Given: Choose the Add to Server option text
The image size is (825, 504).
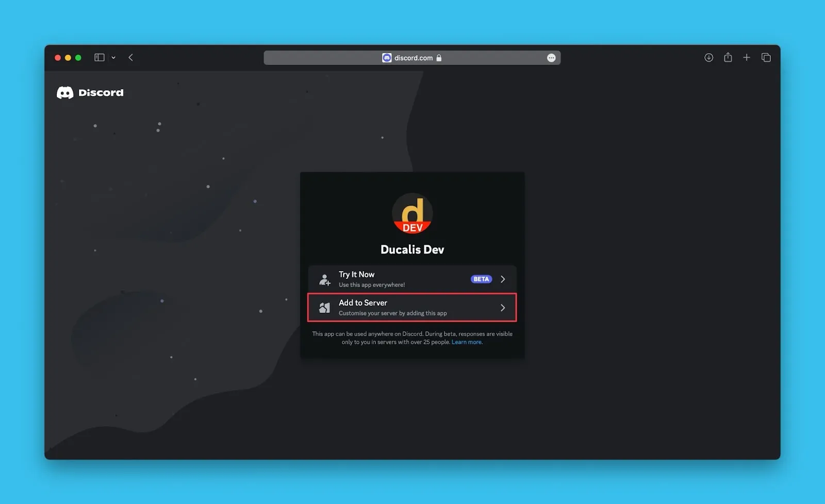Looking at the screenshot, I should tap(362, 303).
